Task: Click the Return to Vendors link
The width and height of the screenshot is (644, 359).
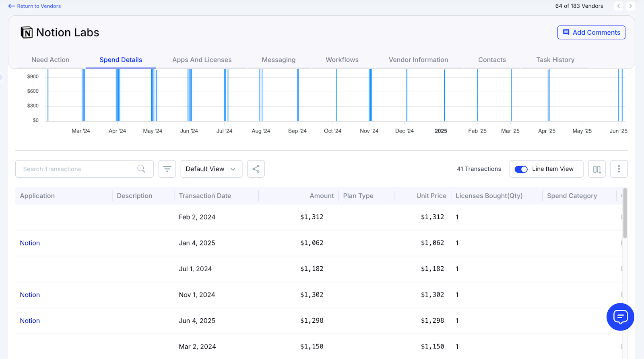Action: click(39, 6)
